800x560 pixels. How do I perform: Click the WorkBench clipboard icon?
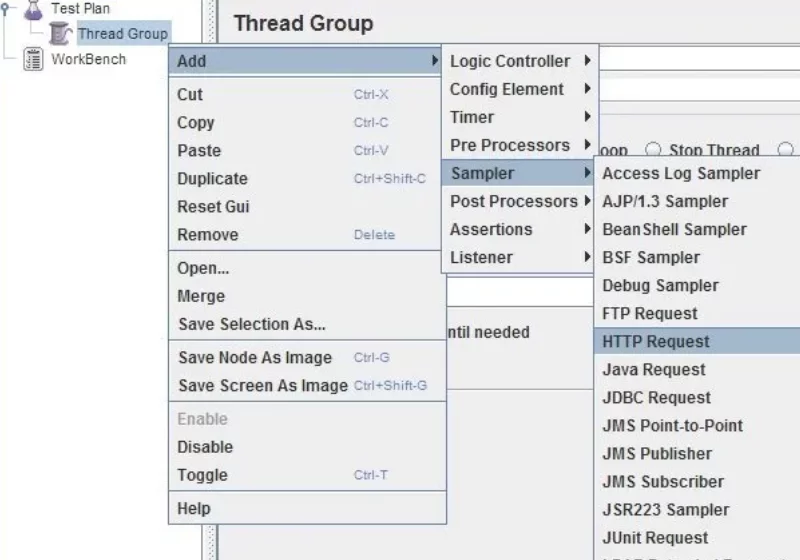pyautogui.click(x=34, y=60)
